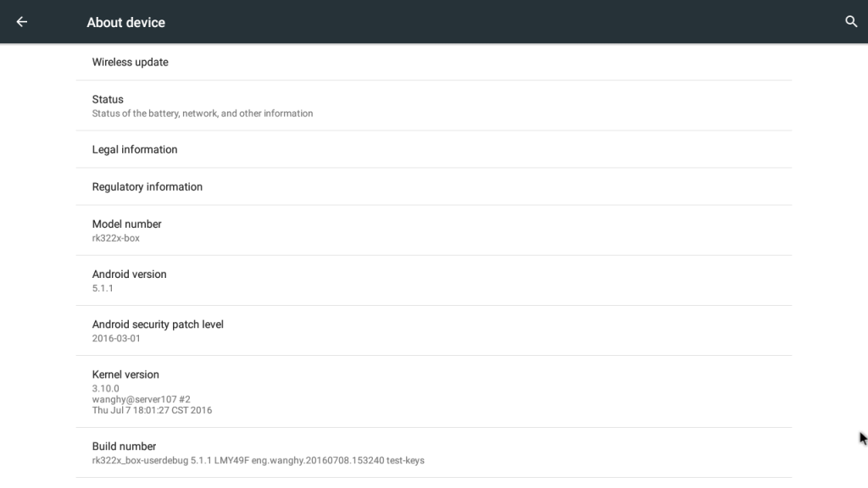868x488 pixels.
Task: Open Regulatory information
Action: tap(147, 187)
